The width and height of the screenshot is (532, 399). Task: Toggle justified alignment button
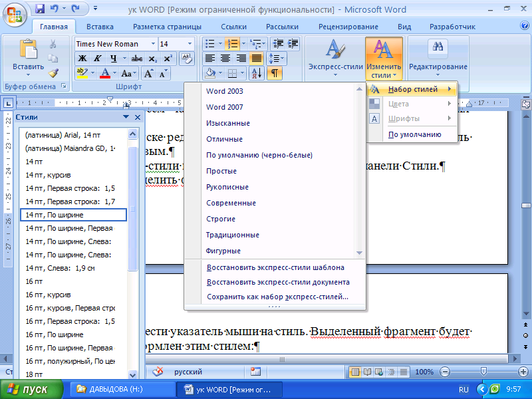[x=257, y=59]
